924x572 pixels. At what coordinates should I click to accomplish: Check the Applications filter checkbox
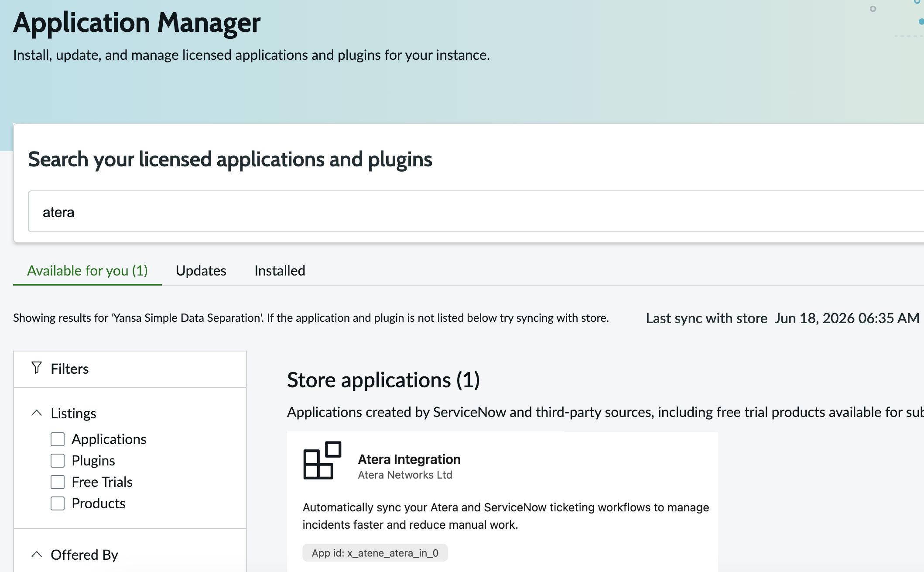(58, 439)
